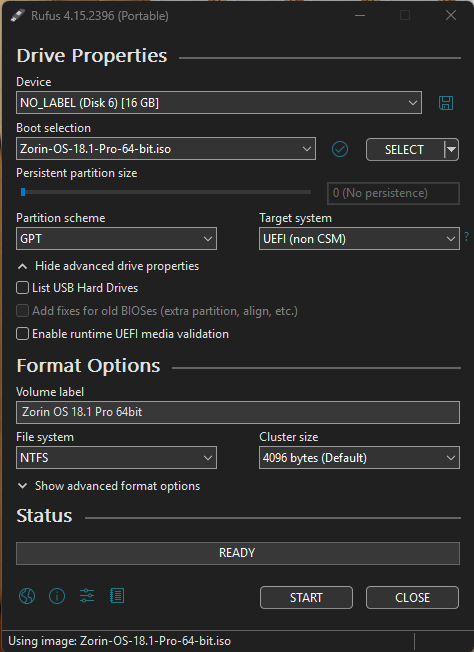The height and width of the screenshot is (652, 474).
Task: Click the START button
Action: 306,598
